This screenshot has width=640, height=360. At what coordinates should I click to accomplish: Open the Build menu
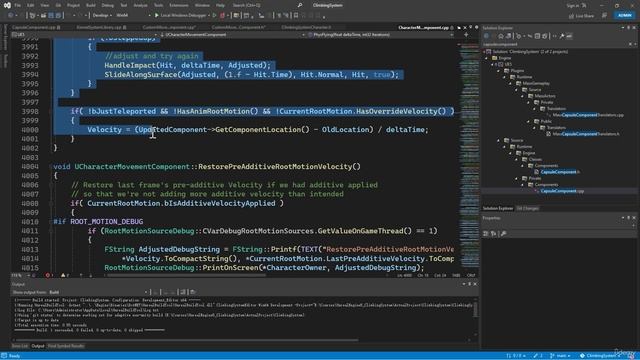pyautogui.click(x=91, y=5)
